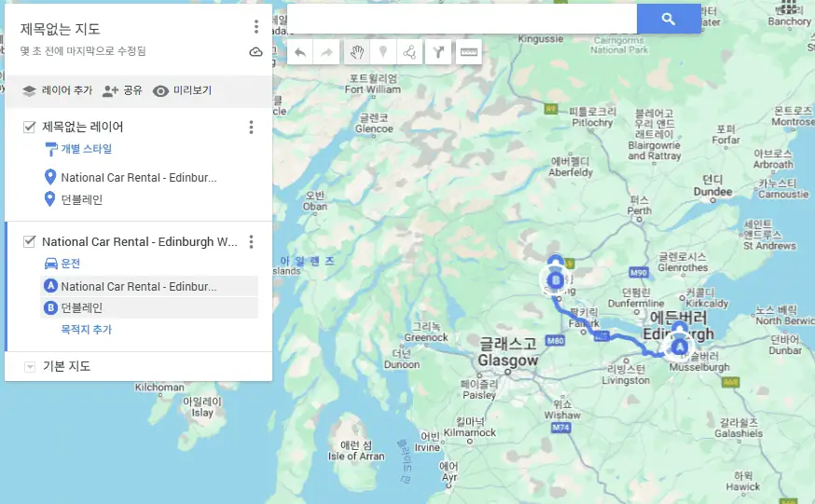Select the add marker tool
815x504 pixels.
tap(383, 52)
